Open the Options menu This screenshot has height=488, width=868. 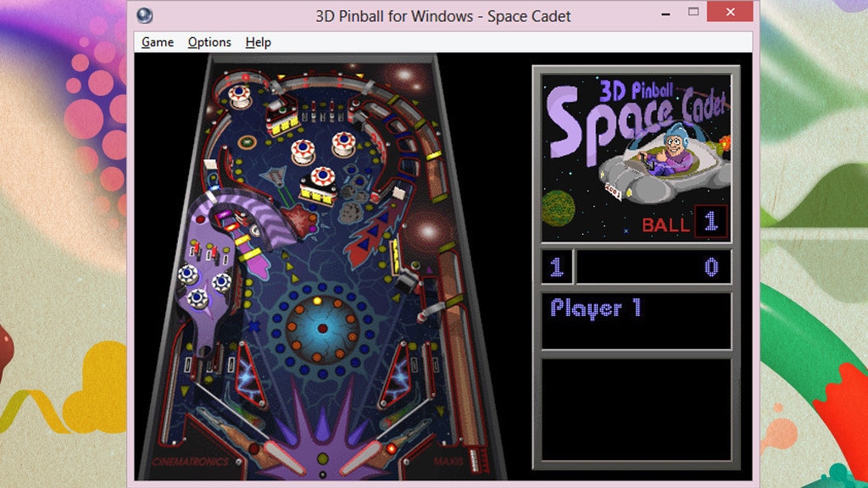pos(209,42)
